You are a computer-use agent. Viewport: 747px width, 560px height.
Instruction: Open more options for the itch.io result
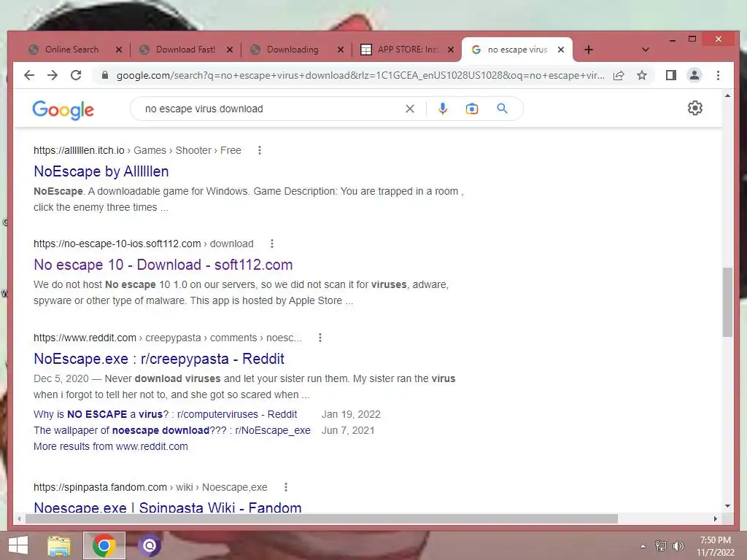tap(260, 150)
